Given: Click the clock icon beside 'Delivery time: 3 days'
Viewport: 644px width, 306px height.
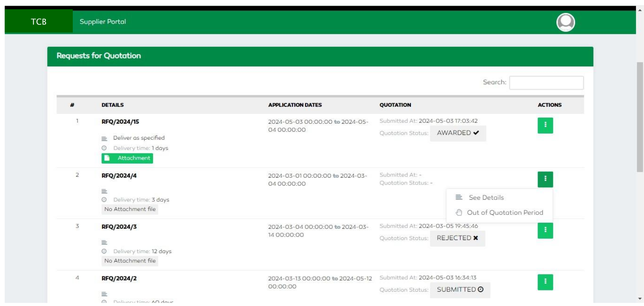Looking at the screenshot, I should pos(104,200).
